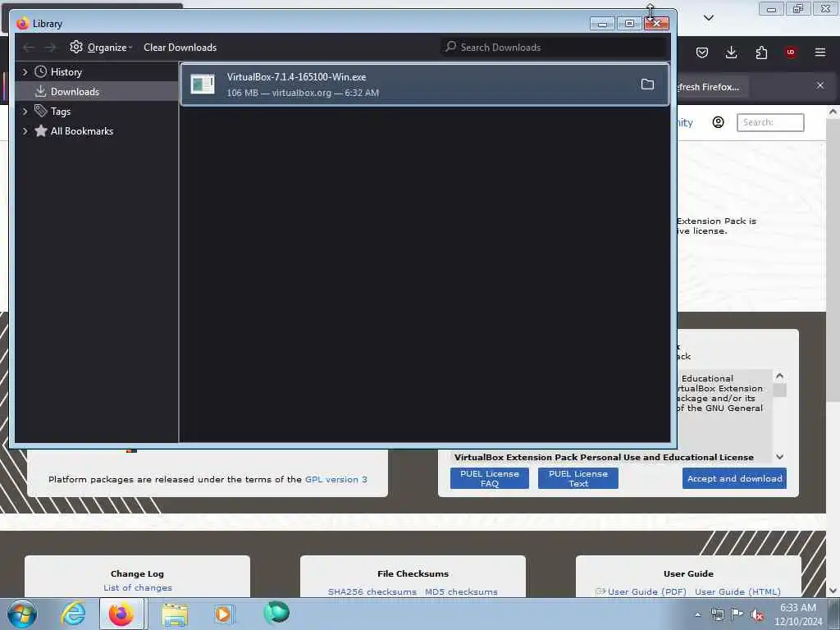
Task: Open the list all tabs chevron
Action: point(708,18)
